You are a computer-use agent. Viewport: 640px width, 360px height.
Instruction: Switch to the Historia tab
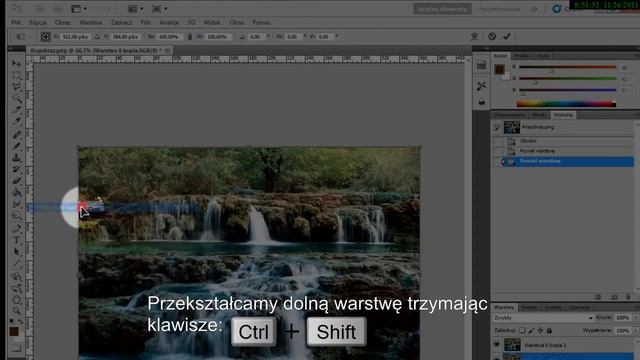click(563, 115)
